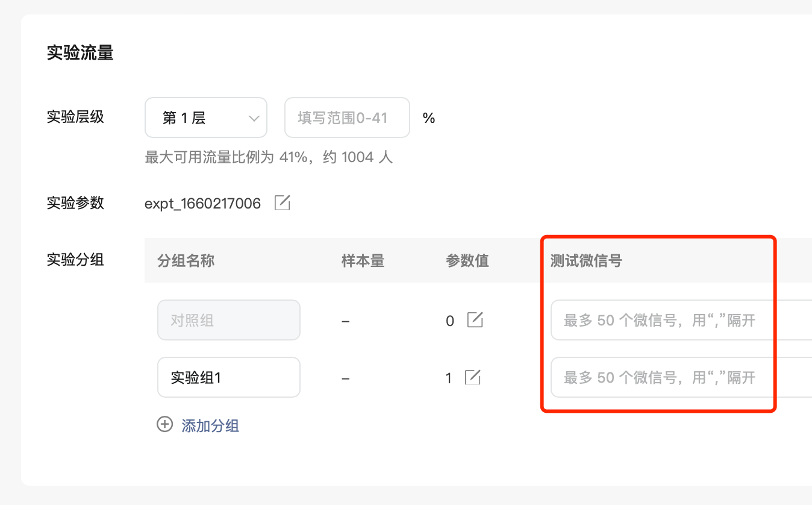812x505 pixels.
Task: Click the 参数值 column header
Action: point(467,260)
